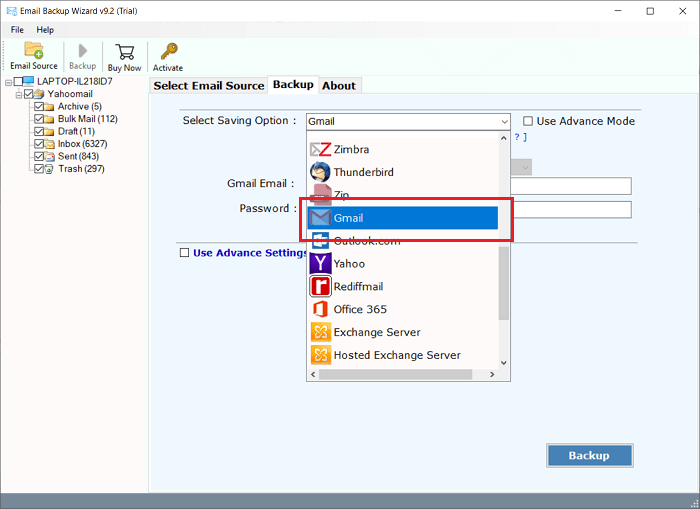Viewport: 700px width, 509px height.
Task: Click the Yahoomail folder icon
Action: pyautogui.click(x=39, y=94)
